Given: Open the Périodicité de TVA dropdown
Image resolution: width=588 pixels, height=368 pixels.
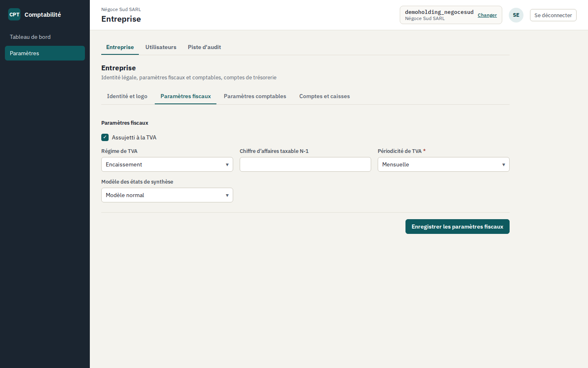Looking at the screenshot, I should pos(443,164).
